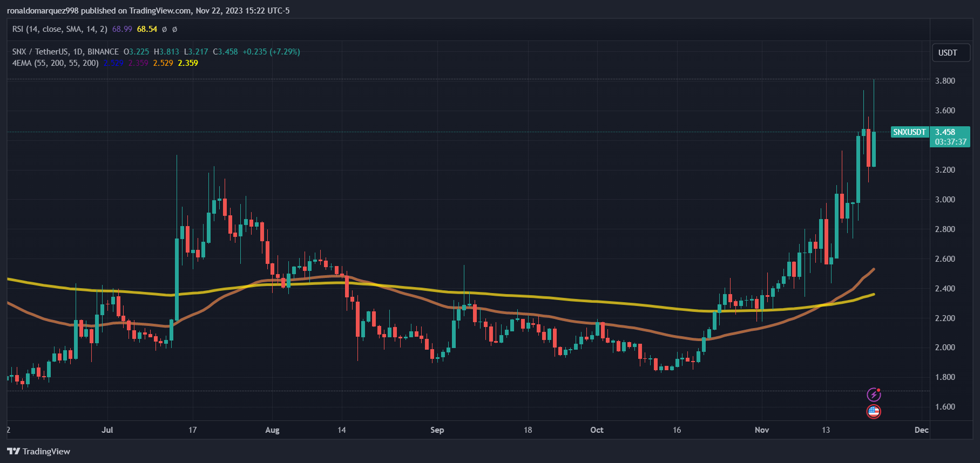This screenshot has width=980, height=463.
Task: Select the RSI indicator legend
Action: point(60,29)
